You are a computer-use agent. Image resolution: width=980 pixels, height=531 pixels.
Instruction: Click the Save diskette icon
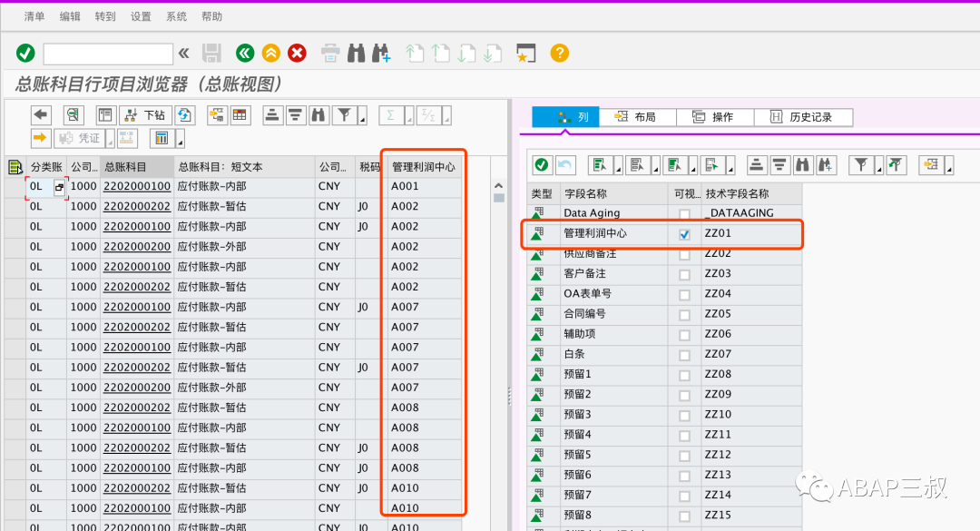click(211, 54)
